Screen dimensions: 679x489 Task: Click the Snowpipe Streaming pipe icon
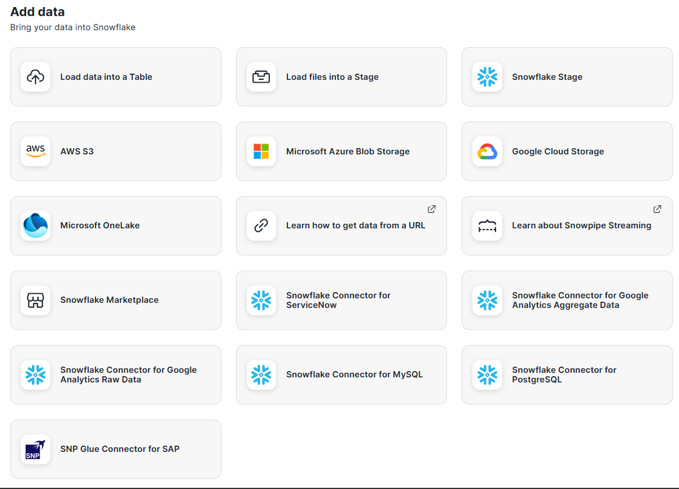[x=487, y=226]
